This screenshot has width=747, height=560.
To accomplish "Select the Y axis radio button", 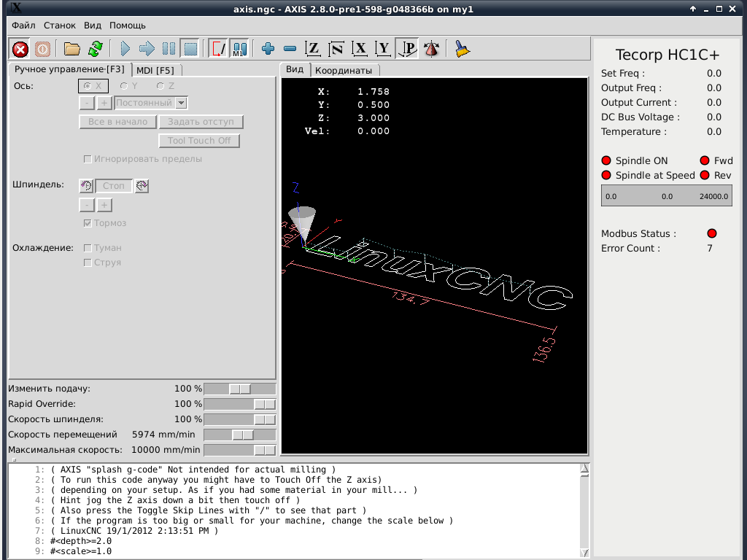I will click(x=124, y=86).
